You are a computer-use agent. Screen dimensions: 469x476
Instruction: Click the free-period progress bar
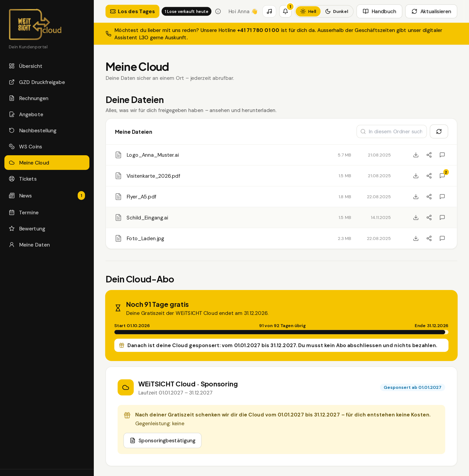(281, 332)
